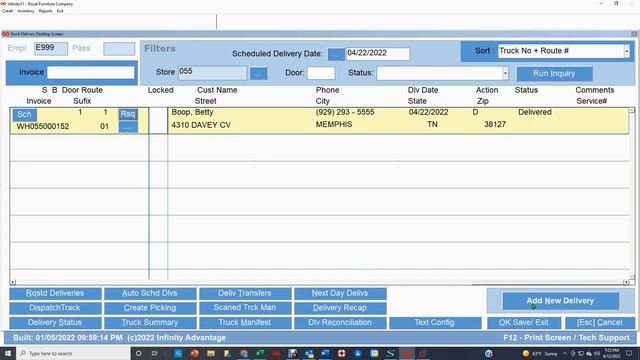Open Delivery Recap
Viewport: 640px width, 360px height.
tap(340, 308)
